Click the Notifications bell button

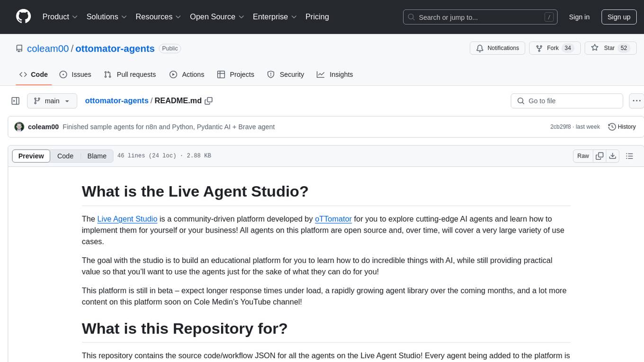(x=498, y=48)
